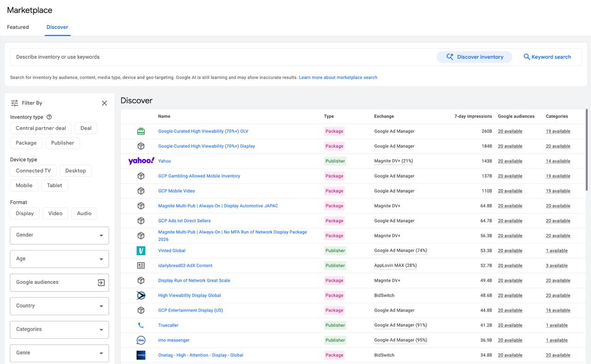The image size is (591, 364).
Task: Click the imo messenger logo icon
Action: click(x=141, y=340)
